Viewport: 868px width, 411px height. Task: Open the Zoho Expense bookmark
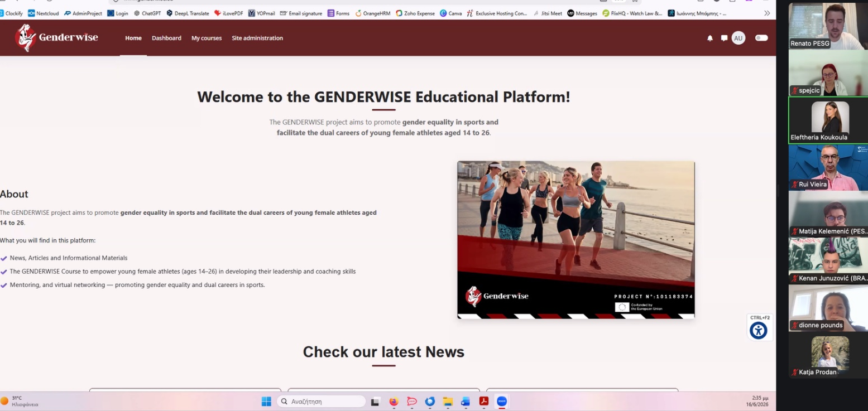click(x=415, y=13)
